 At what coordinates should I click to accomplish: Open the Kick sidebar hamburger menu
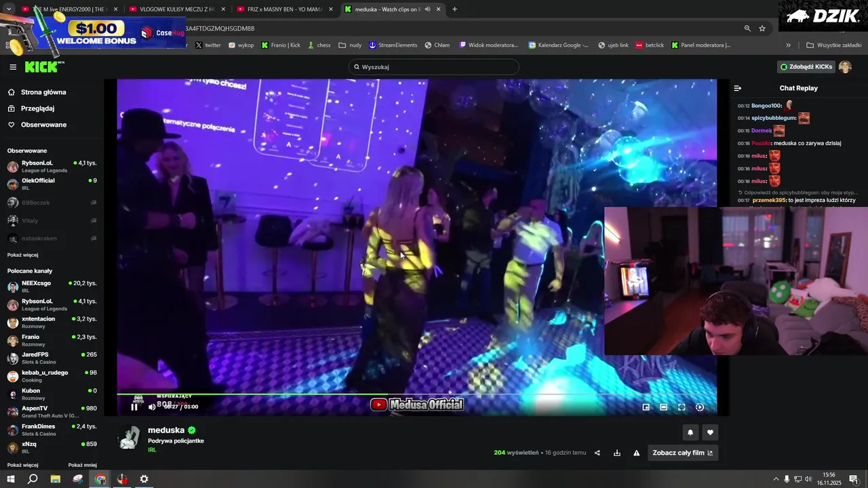13,67
